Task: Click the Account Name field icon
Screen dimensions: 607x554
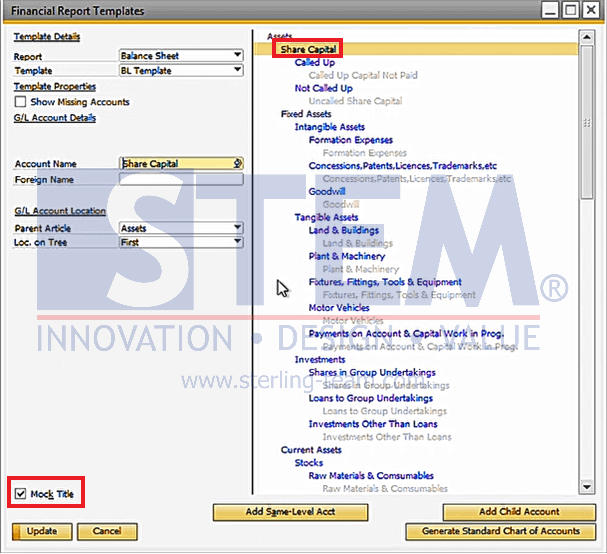Action: 236,164
